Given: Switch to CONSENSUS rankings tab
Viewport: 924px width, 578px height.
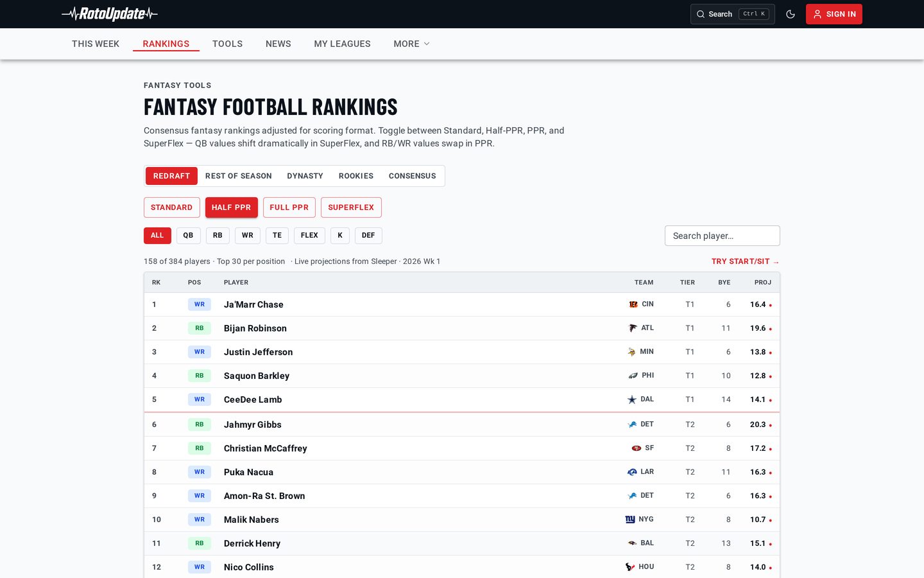Looking at the screenshot, I should [x=413, y=176].
